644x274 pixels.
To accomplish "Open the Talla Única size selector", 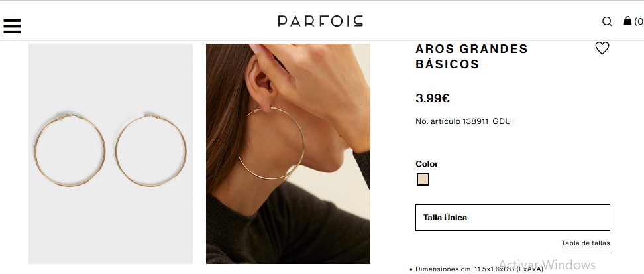I will tap(513, 217).
